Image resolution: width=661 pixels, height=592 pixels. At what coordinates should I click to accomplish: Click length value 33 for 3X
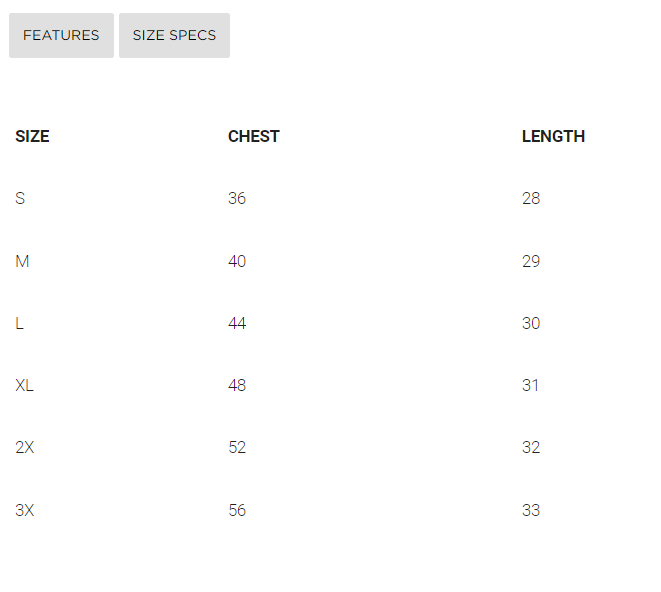(531, 510)
